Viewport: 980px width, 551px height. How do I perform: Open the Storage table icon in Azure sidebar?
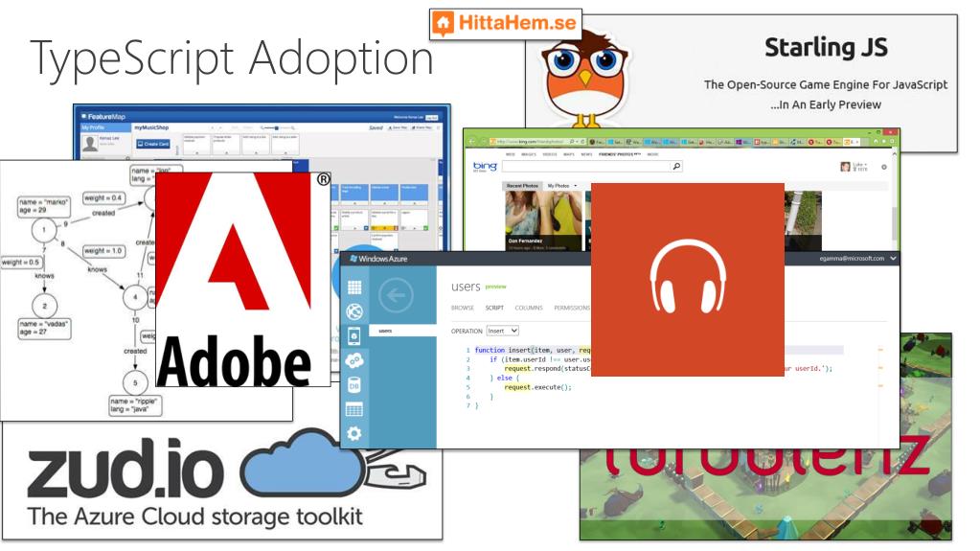click(353, 410)
